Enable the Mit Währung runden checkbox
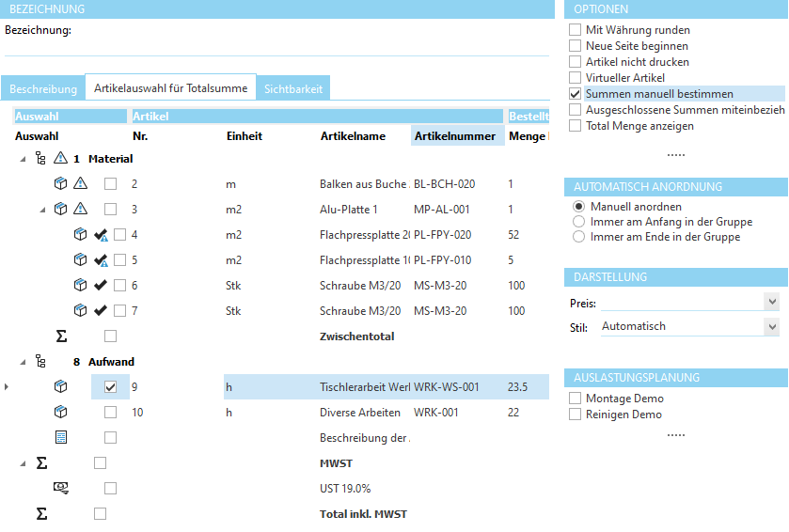The height and width of the screenshot is (532, 789). click(576, 30)
